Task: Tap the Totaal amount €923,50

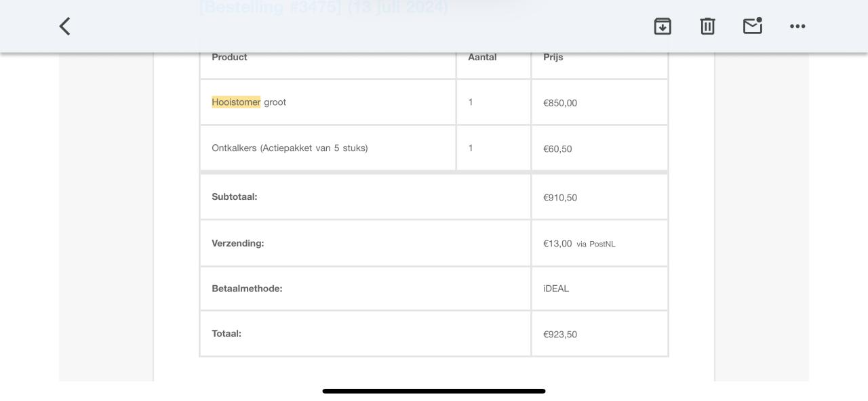Action: (559, 333)
